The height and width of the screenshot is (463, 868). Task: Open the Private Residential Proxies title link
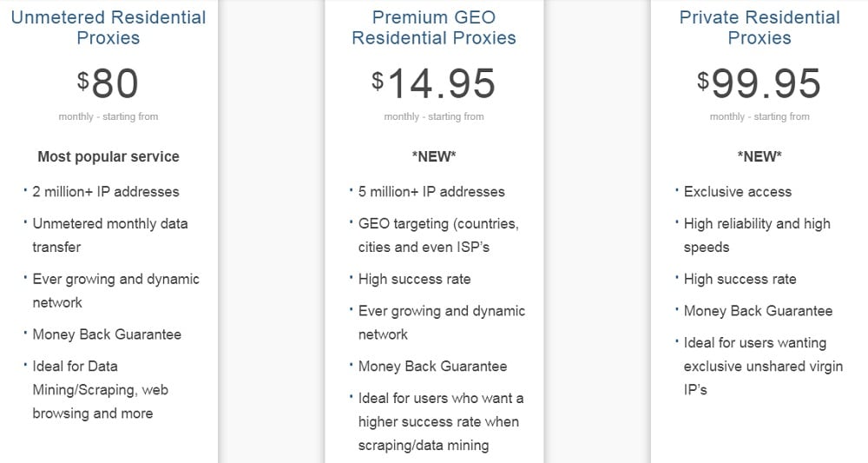tap(759, 27)
